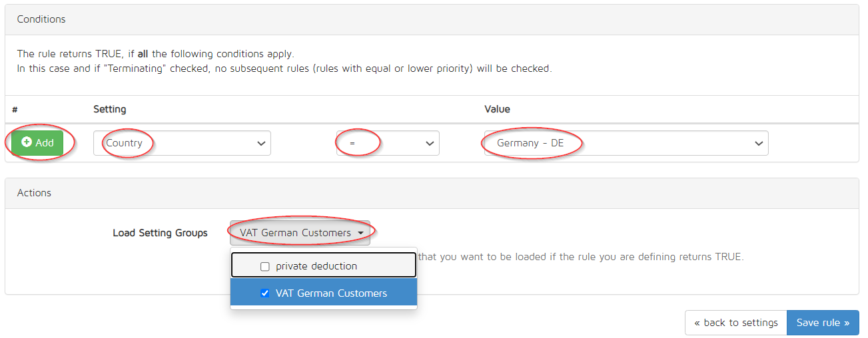Check the private deduction checkbox
Screen dimensions: 868x338
point(265,266)
